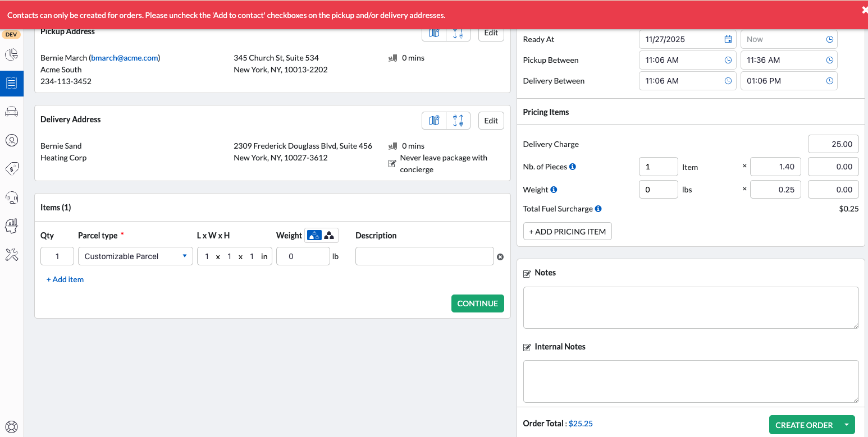Open the bmarch@acme.com email link
The image size is (868, 437).
coord(125,58)
